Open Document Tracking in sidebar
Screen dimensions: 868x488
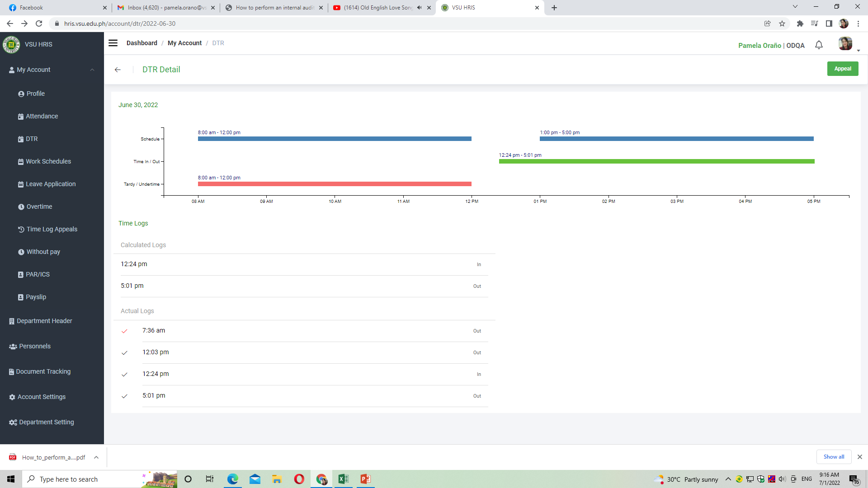[43, 371]
